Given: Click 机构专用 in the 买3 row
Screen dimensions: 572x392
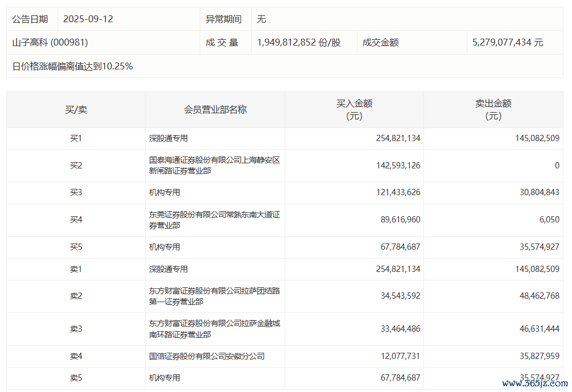Looking at the screenshot, I should point(164,192).
